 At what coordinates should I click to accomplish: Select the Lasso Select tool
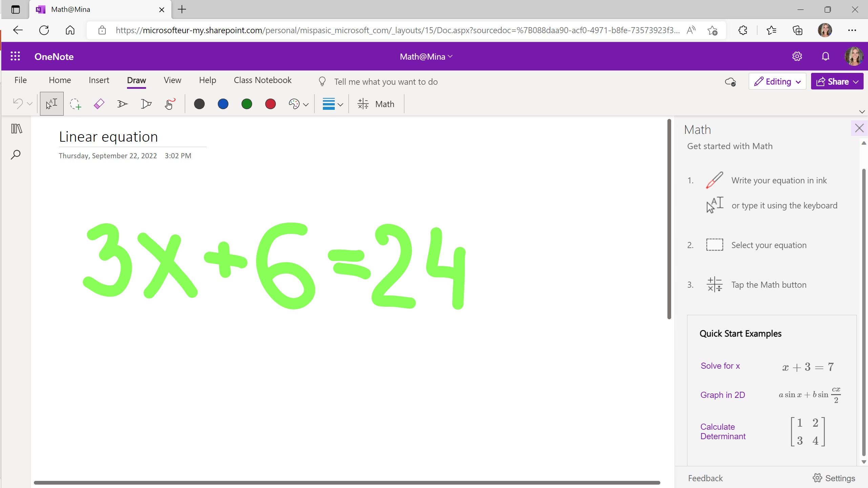pos(75,104)
